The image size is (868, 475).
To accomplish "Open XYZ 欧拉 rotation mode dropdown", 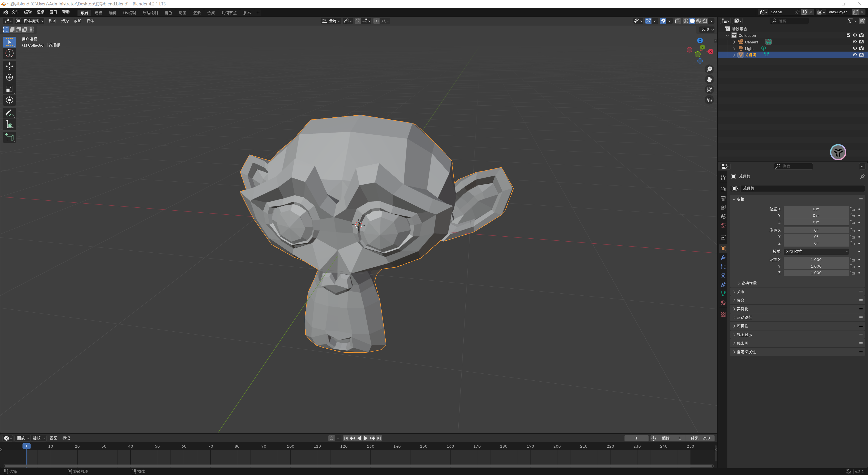I will click(816, 252).
